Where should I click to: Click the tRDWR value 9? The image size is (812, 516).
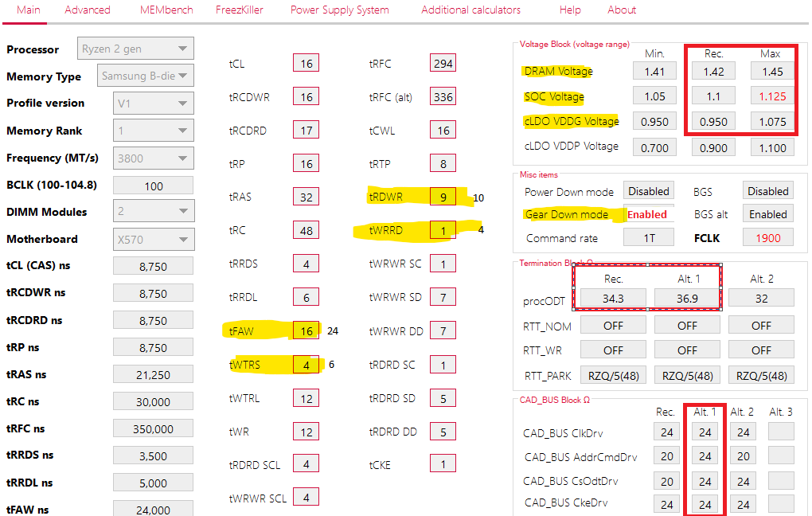click(443, 197)
